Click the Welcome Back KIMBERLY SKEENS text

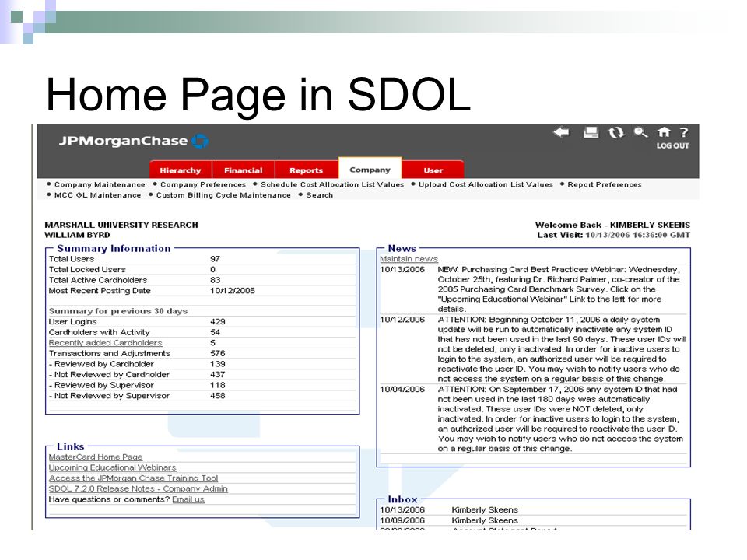[612, 225]
